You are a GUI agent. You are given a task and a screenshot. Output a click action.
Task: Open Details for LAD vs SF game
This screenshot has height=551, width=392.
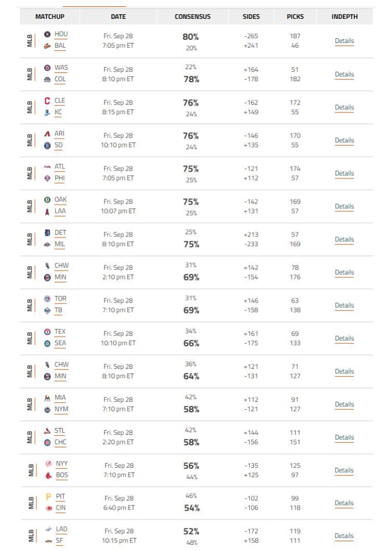344,535
